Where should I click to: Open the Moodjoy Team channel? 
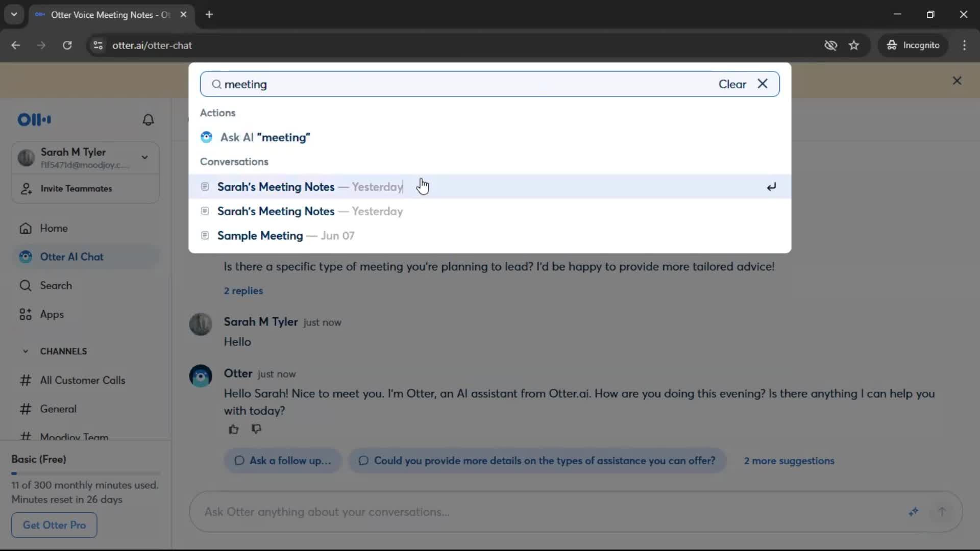pos(85,436)
